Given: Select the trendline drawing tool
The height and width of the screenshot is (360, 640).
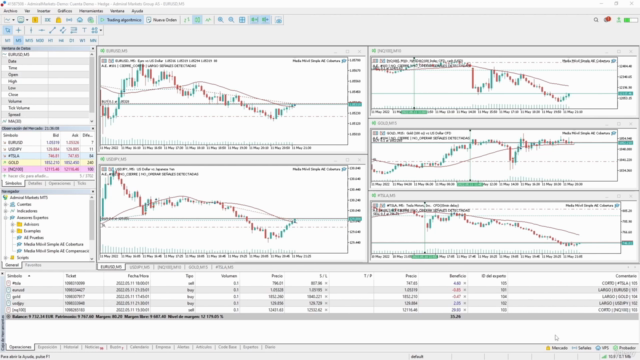Looking at the screenshot, I should tap(52, 30).
